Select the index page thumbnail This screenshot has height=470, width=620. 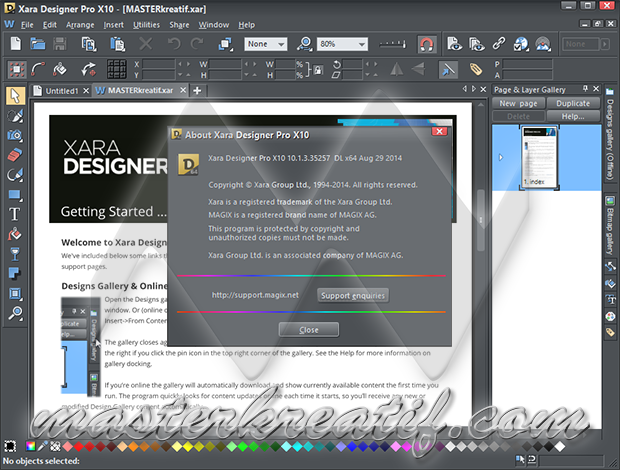point(539,157)
